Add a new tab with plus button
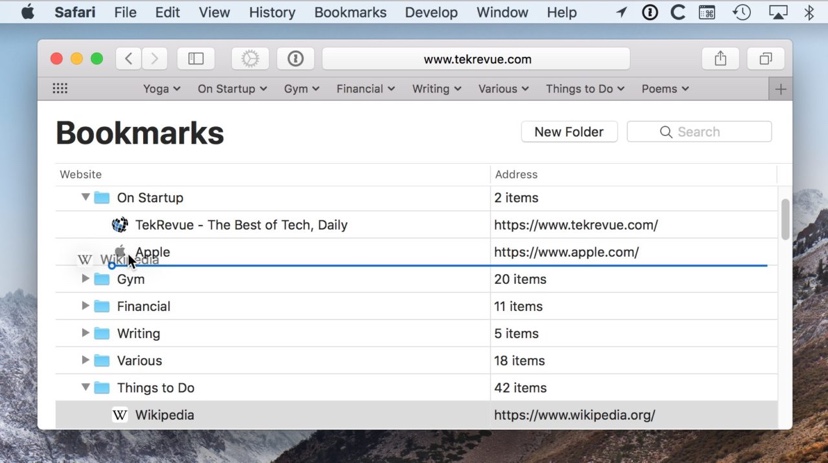 click(780, 89)
